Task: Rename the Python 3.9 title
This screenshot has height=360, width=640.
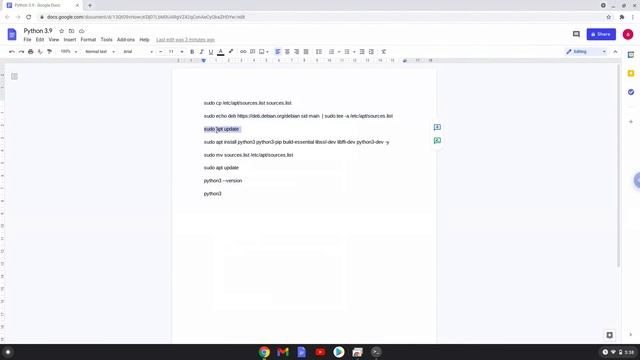Action: (x=38, y=31)
